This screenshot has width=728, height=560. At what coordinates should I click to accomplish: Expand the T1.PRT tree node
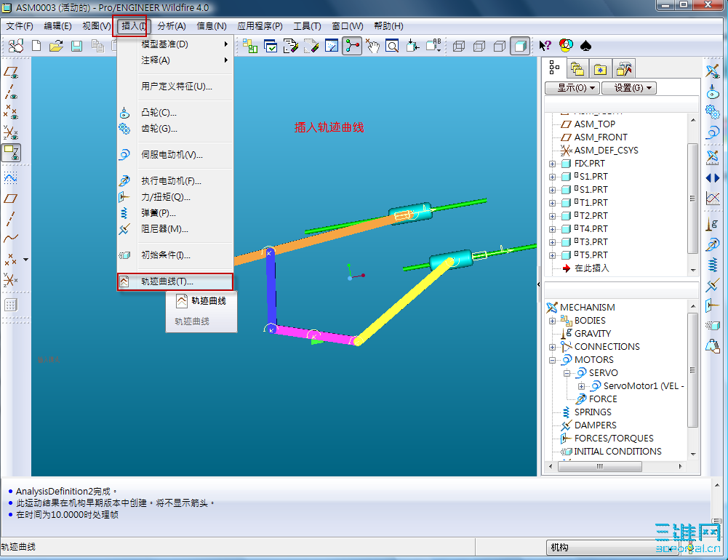tap(552, 203)
